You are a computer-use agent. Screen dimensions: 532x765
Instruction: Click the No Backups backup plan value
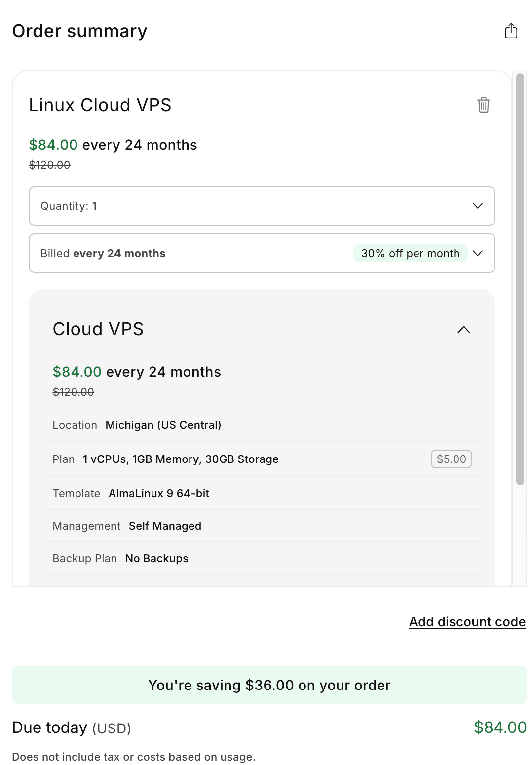pos(156,558)
